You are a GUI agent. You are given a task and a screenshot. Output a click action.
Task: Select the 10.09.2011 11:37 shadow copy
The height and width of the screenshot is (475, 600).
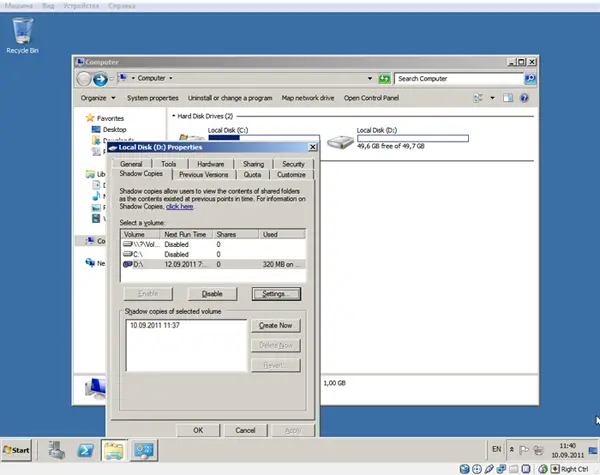[x=155, y=325]
